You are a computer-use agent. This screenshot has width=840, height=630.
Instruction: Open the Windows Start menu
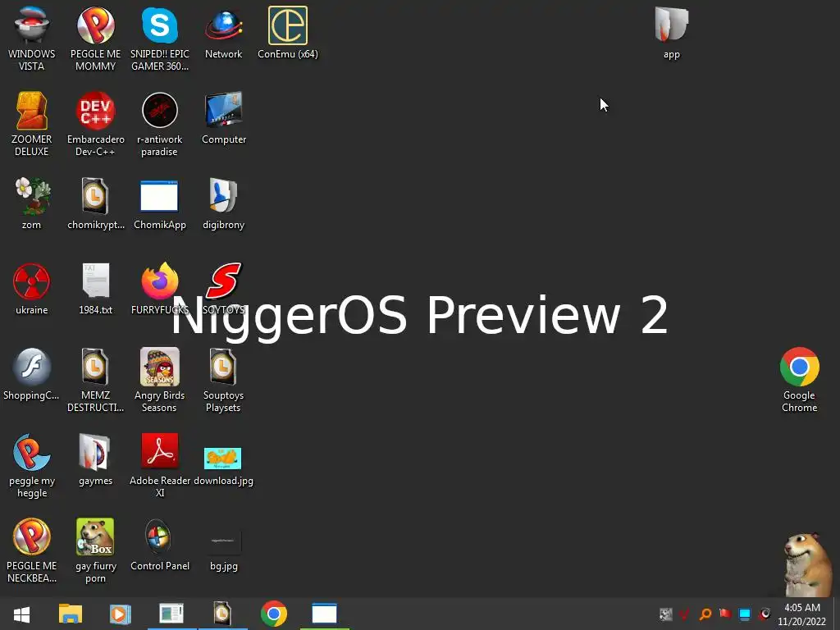point(22,614)
